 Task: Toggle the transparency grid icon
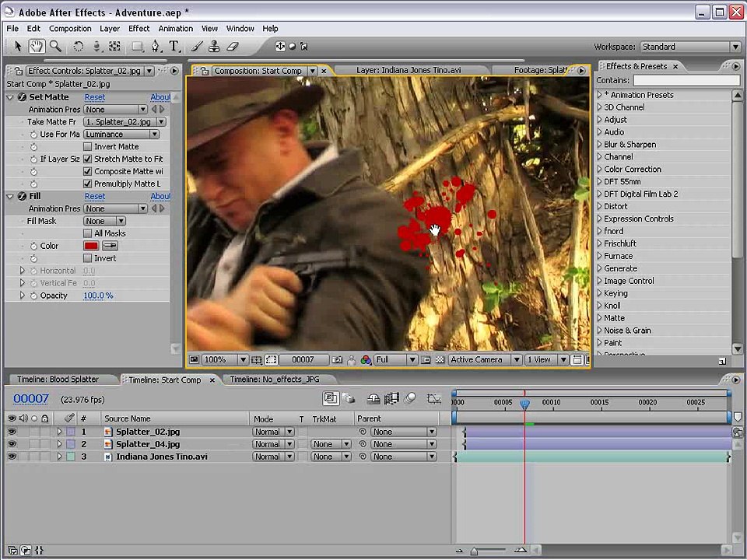440,360
